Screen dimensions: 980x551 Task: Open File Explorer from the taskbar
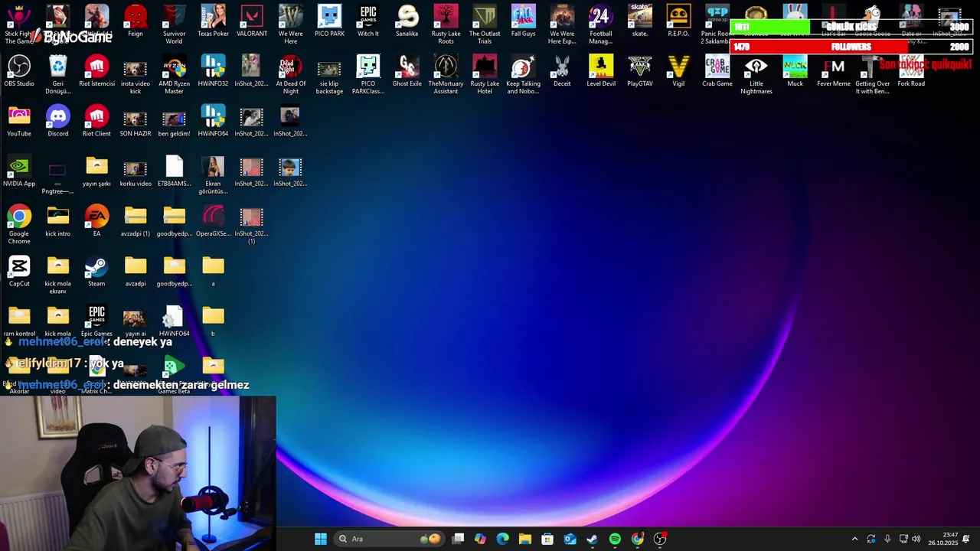(x=525, y=539)
